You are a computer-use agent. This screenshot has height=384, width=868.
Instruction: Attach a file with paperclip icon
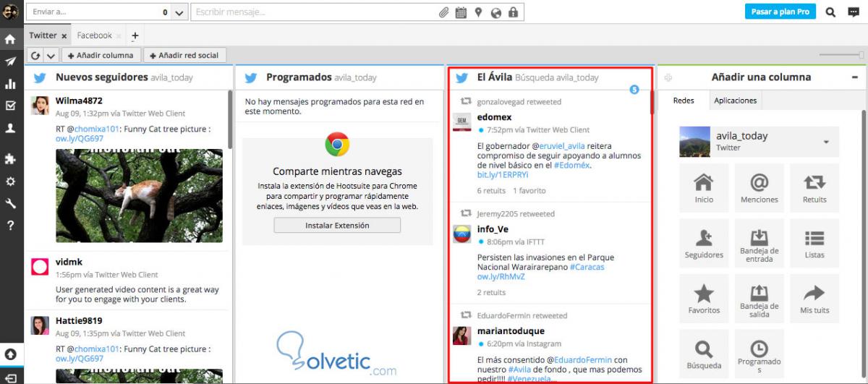pos(444,12)
